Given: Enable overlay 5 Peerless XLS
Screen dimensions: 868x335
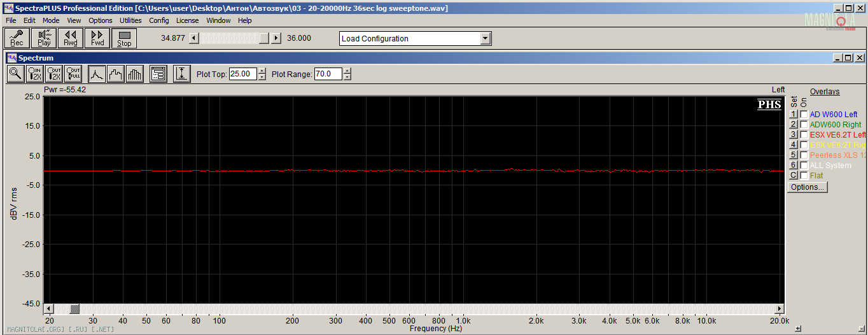Looking at the screenshot, I should 804,155.
